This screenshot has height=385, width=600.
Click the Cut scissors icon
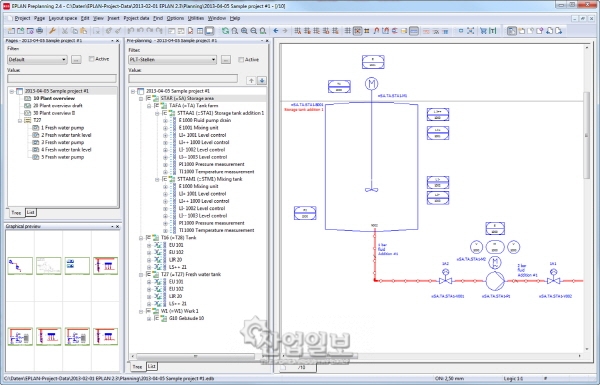(x=65, y=31)
